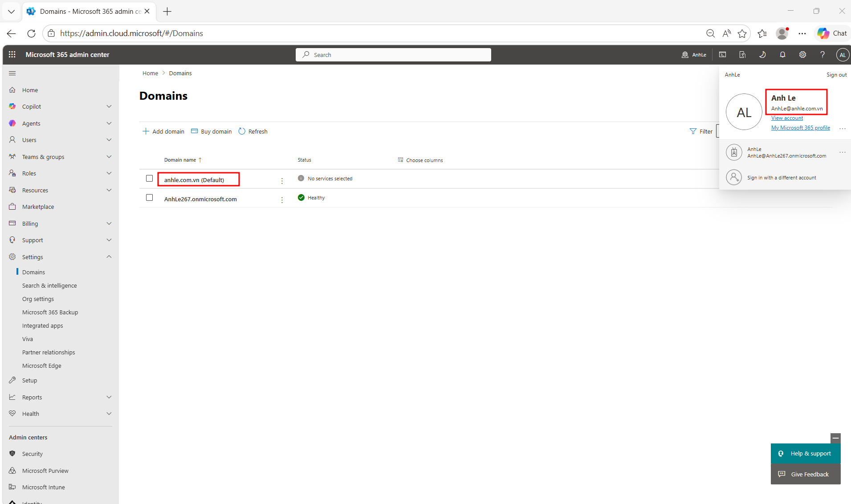Click ellipsis next to My Microsoft 365 profile
Viewport: 851px width, 504px height.
(x=843, y=128)
